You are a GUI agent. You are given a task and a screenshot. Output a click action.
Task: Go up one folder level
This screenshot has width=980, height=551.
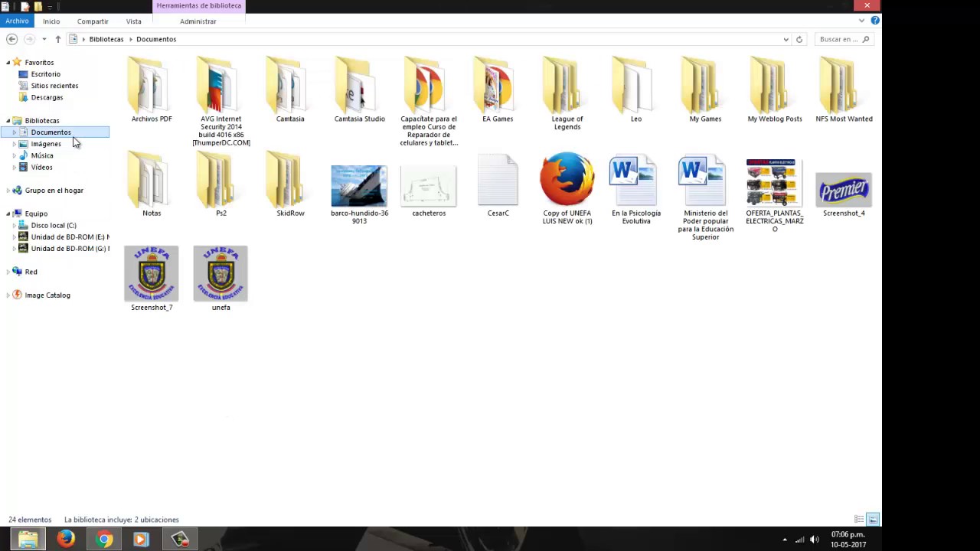tap(57, 39)
